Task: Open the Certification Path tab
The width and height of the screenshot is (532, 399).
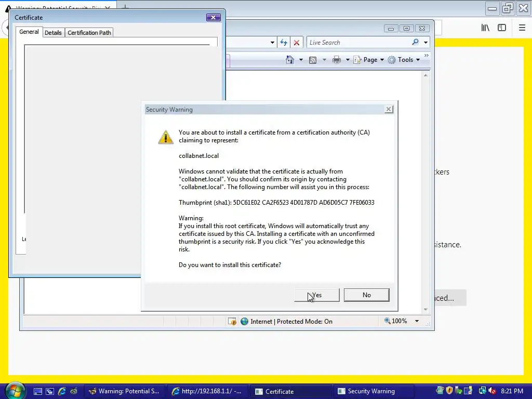Action: click(x=89, y=33)
